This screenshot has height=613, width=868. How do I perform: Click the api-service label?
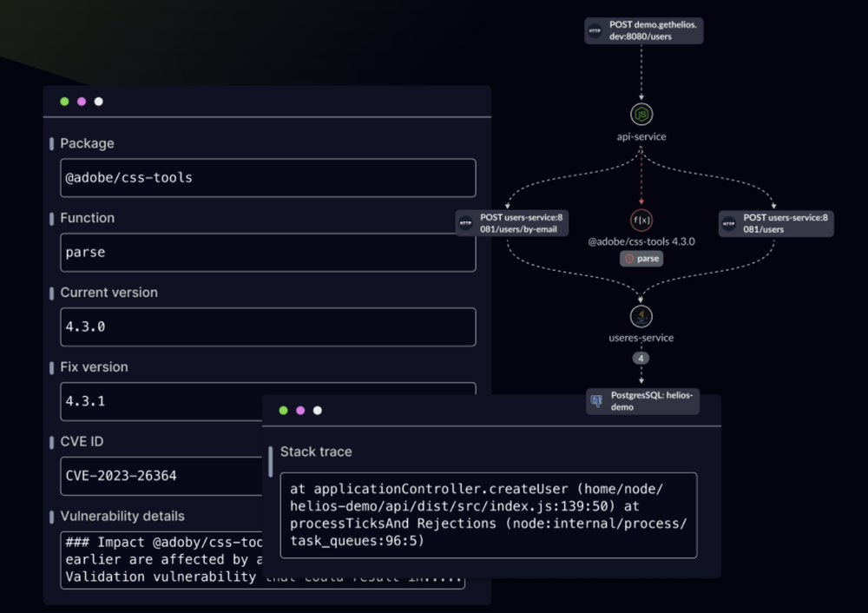[641, 137]
